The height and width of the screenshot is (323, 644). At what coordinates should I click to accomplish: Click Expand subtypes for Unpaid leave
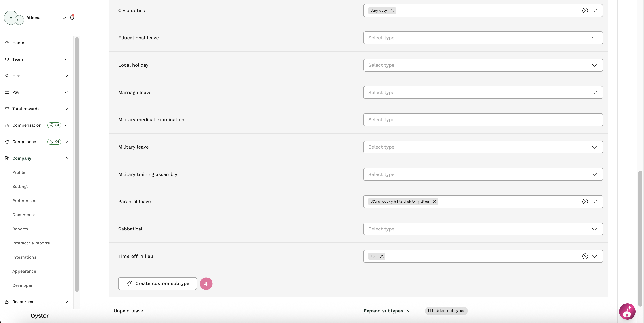(388, 311)
